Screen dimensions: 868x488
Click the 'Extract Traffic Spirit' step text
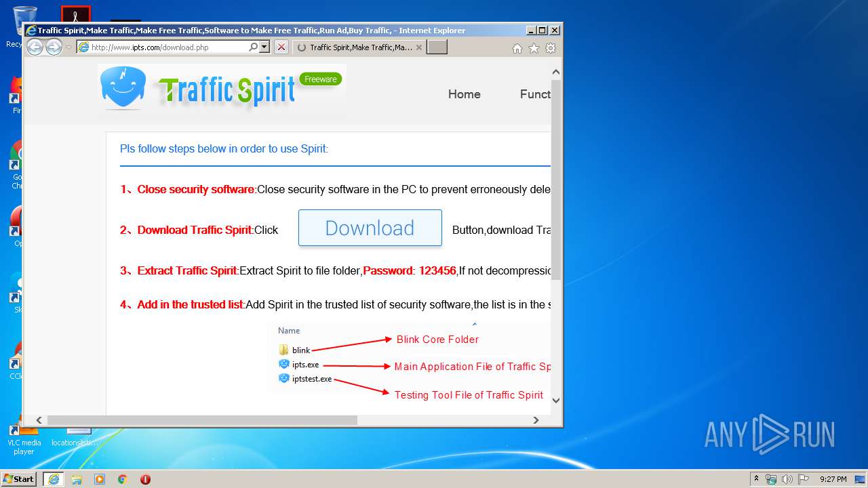click(187, 270)
